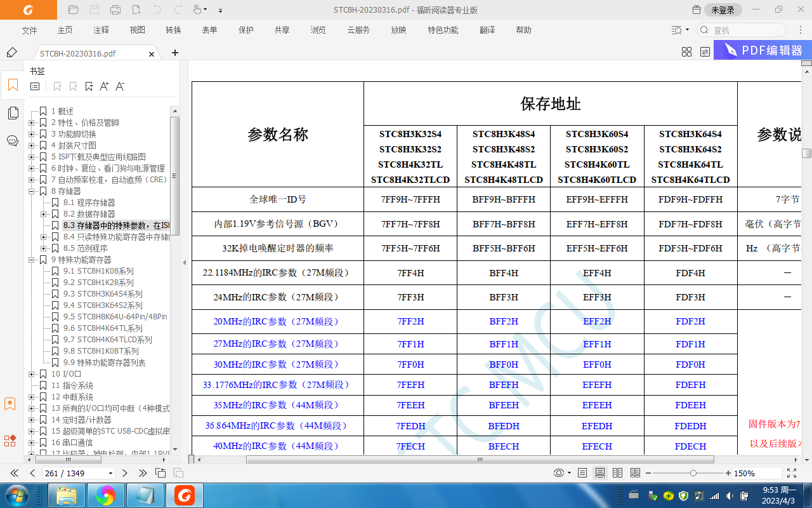Click the current-bookmark locate icon
This screenshot has width=812, height=508.
coord(89,86)
